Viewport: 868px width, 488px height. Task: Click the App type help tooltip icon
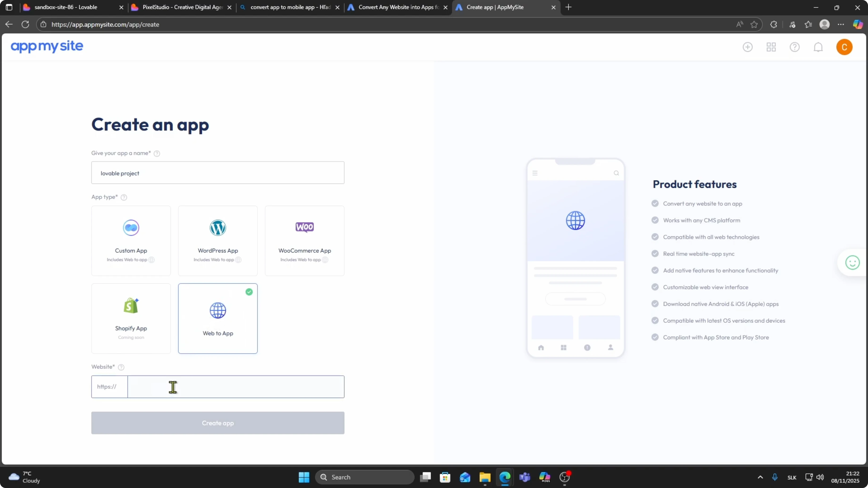coord(124,197)
